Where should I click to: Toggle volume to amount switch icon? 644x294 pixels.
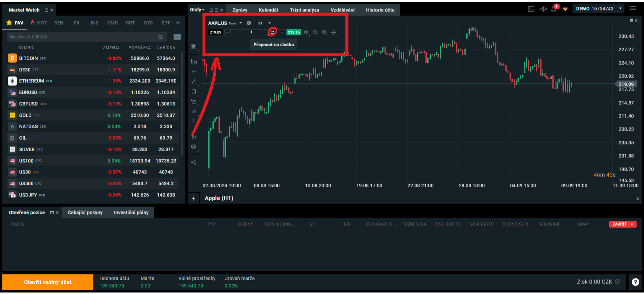pos(272,32)
